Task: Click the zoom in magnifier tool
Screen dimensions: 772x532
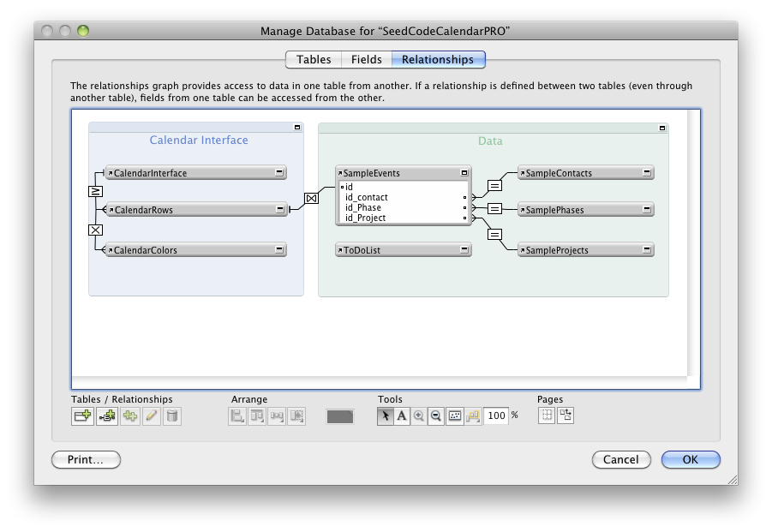Action: pyautogui.click(x=418, y=415)
